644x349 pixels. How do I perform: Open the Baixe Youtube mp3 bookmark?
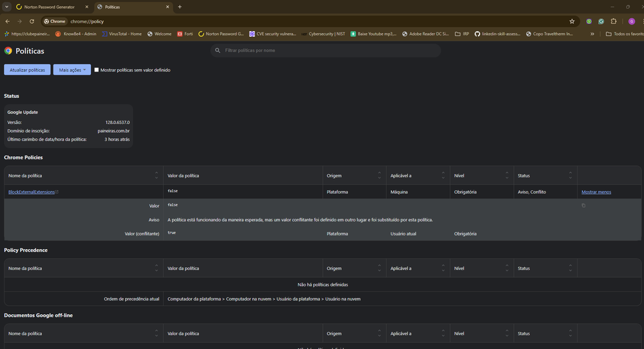click(373, 34)
